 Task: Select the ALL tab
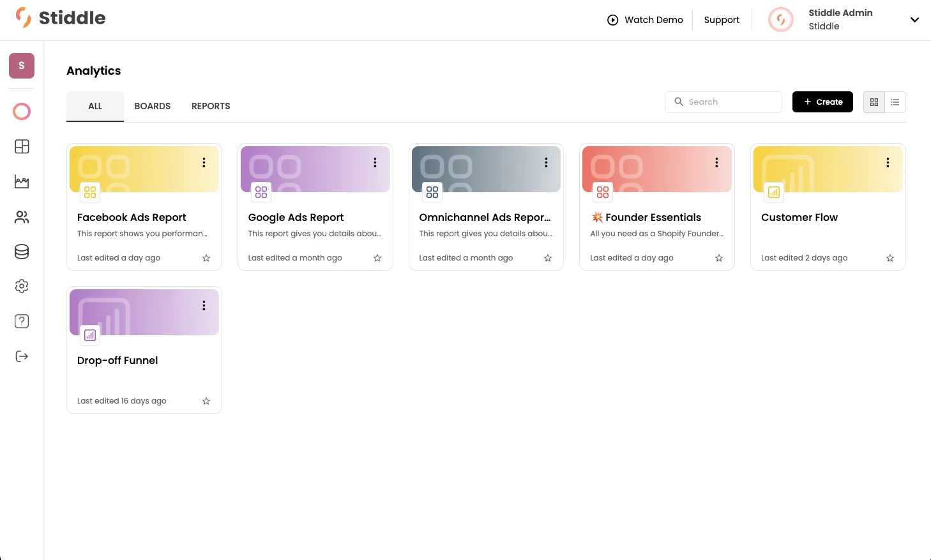pos(95,106)
